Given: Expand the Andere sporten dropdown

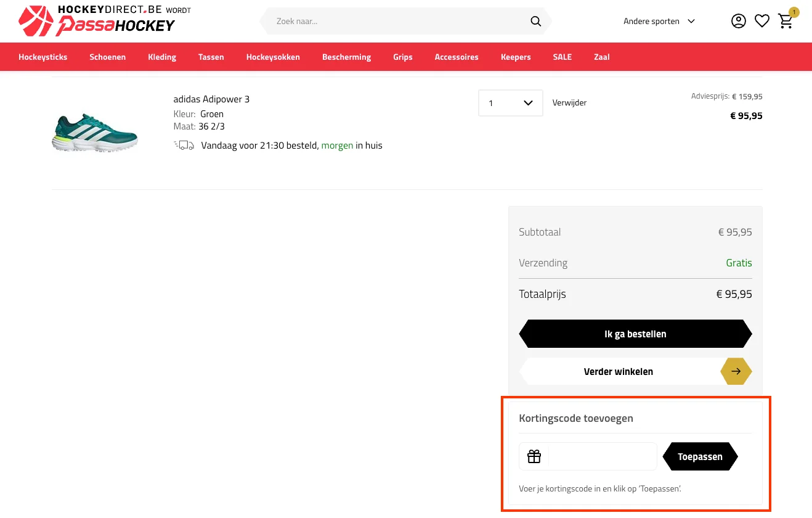Looking at the screenshot, I should pos(659,21).
